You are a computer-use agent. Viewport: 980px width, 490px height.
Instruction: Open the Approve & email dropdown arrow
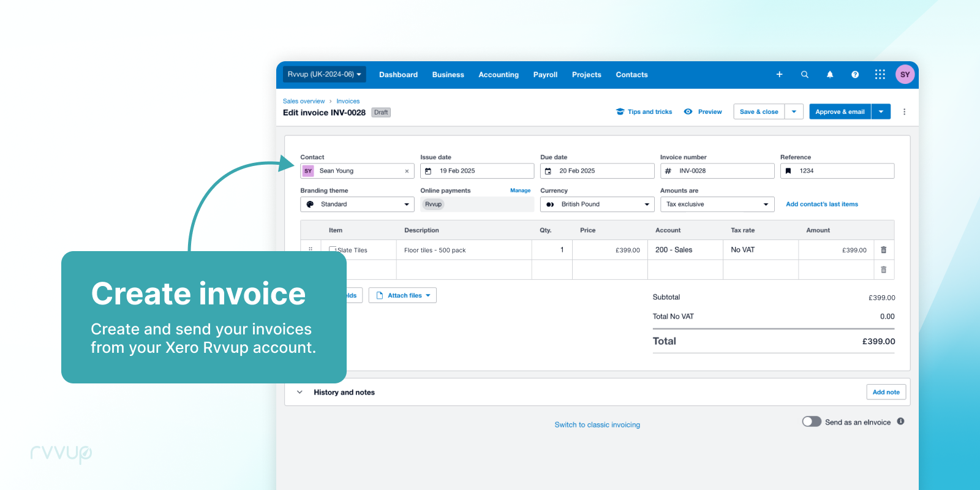[x=881, y=111]
